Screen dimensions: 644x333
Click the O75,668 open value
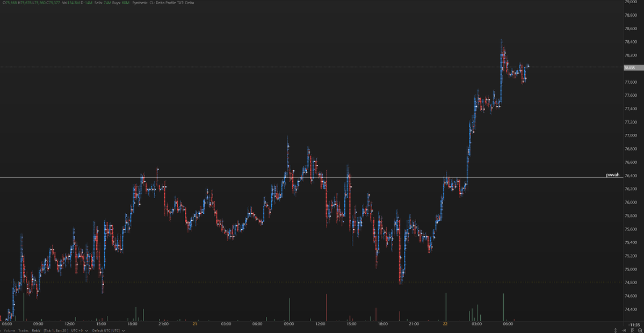(10, 3)
